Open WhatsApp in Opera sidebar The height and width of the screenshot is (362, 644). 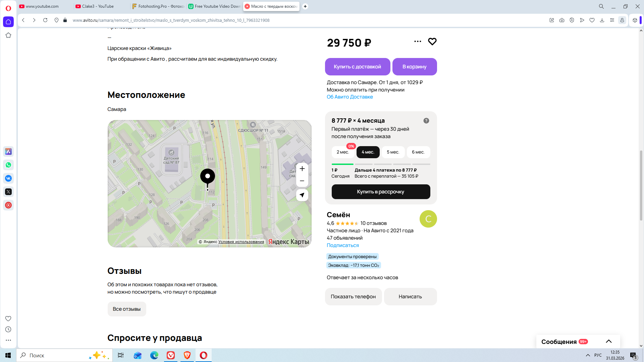pyautogui.click(x=8, y=165)
